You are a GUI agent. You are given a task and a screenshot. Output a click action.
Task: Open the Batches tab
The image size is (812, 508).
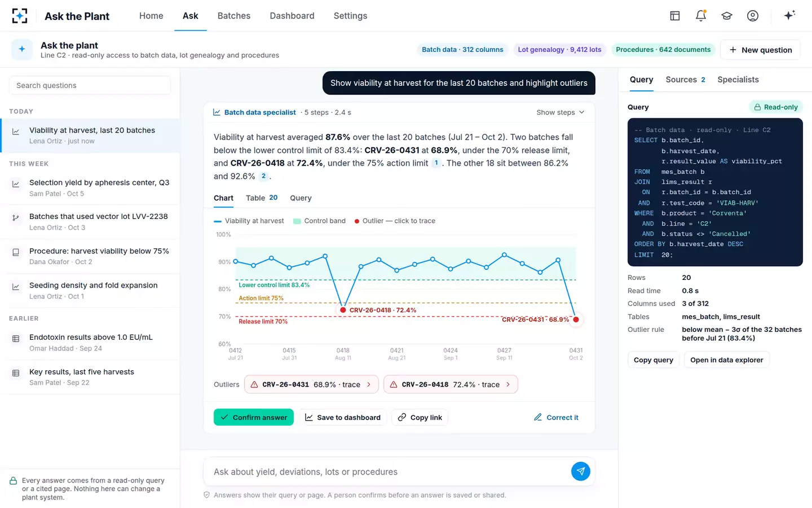[234, 16]
